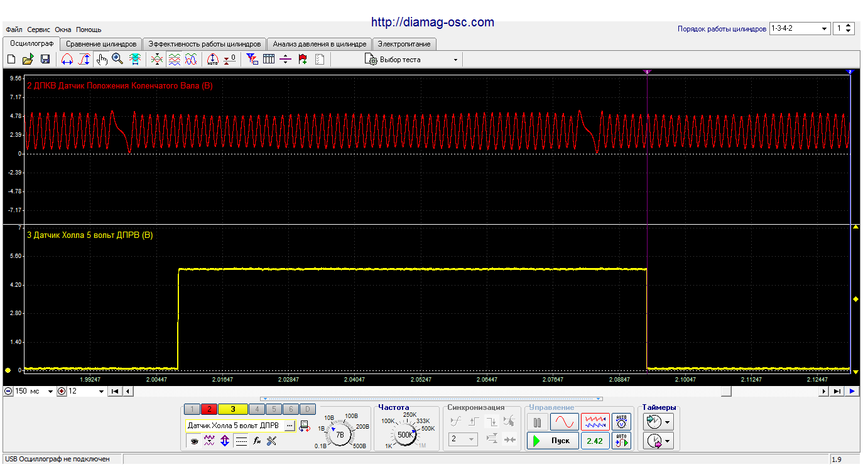Click the computer sensor preset icon
The height and width of the screenshot is (467, 868).
point(305,426)
